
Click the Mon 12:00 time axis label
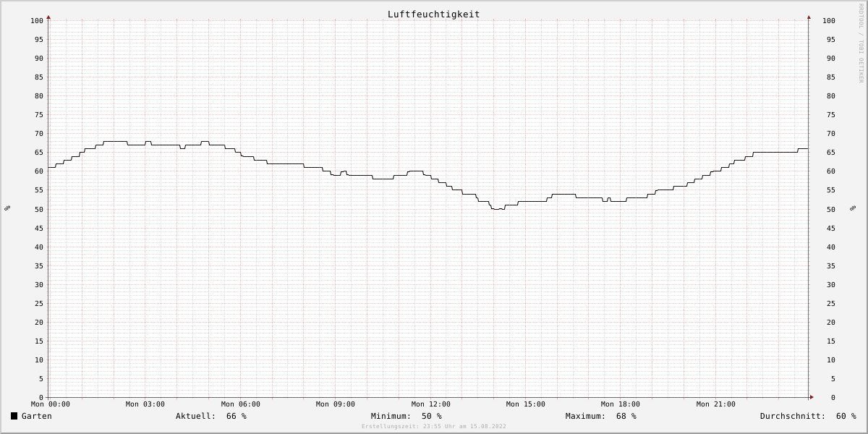point(431,404)
